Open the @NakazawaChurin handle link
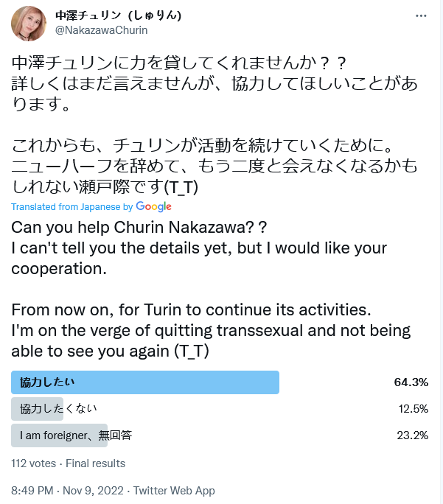This screenshot has height=504, width=443. click(101, 30)
